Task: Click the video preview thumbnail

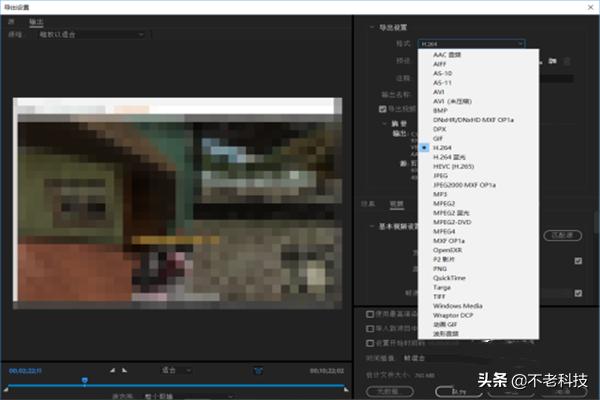Action: coord(178,203)
